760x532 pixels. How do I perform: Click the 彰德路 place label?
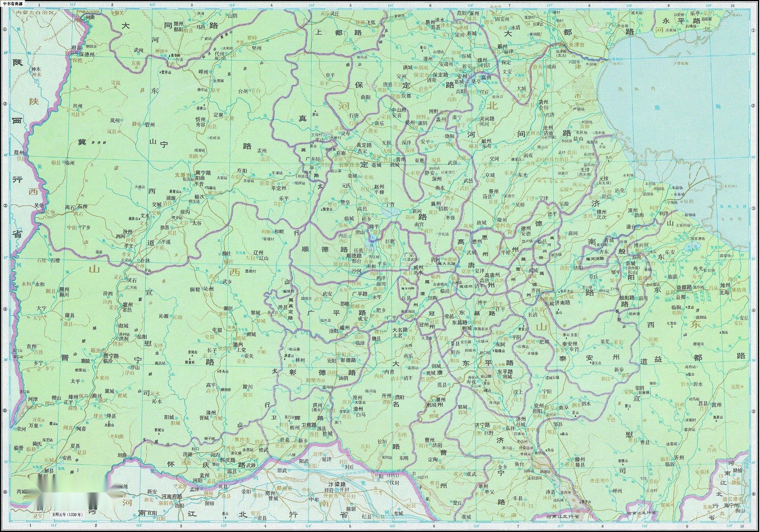(x=348, y=360)
